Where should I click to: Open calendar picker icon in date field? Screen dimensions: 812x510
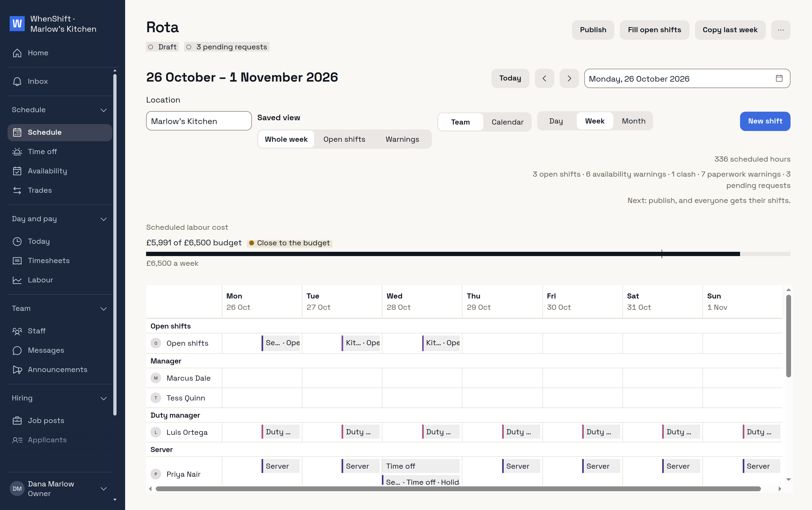pyautogui.click(x=779, y=78)
